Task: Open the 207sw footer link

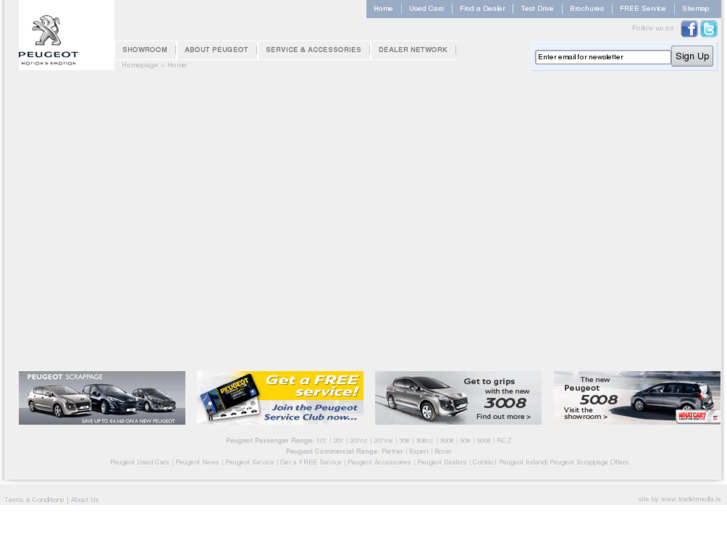Action: point(383,441)
